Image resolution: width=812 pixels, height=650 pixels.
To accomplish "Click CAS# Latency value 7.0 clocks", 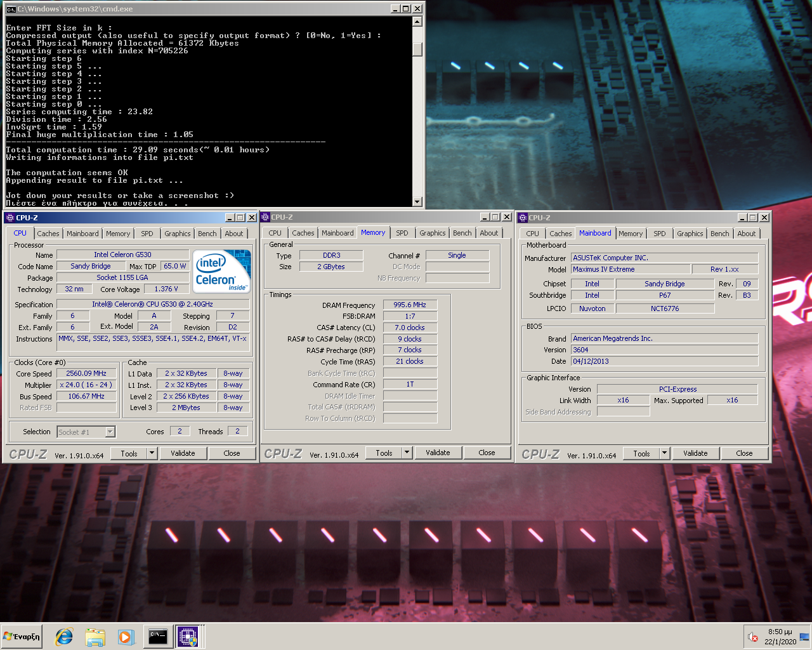I will click(410, 328).
